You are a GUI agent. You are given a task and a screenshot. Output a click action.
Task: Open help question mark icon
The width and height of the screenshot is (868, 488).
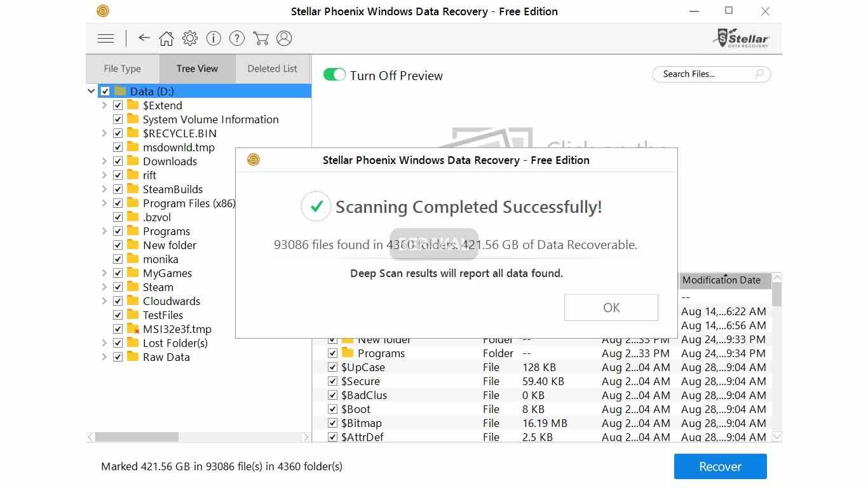(237, 39)
